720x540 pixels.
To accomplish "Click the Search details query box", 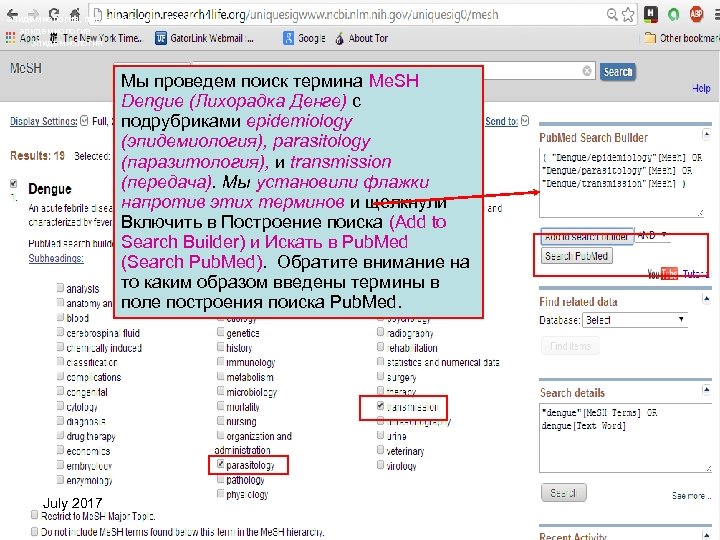I will point(625,438).
